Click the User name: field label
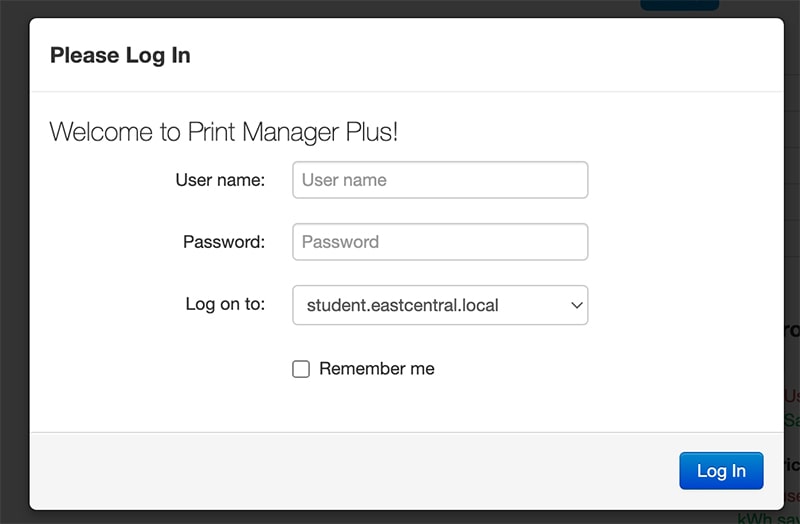Screen dimensions: 800x524 pyautogui.click(x=220, y=180)
